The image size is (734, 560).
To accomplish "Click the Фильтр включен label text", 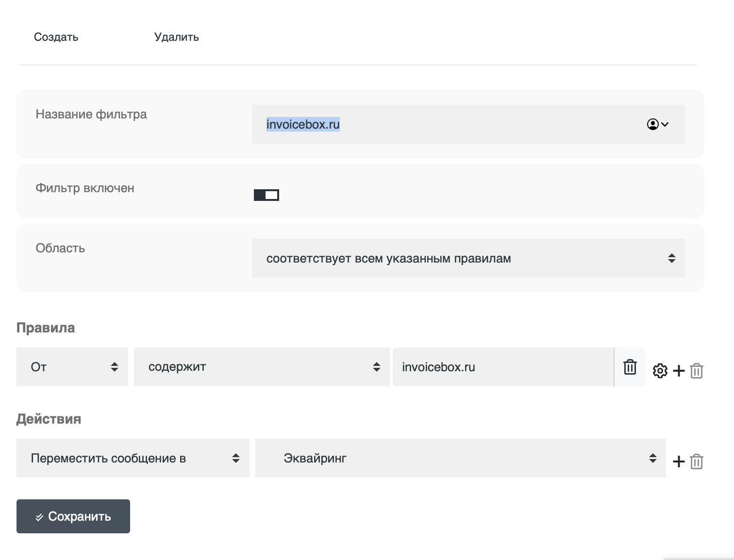I will (85, 188).
